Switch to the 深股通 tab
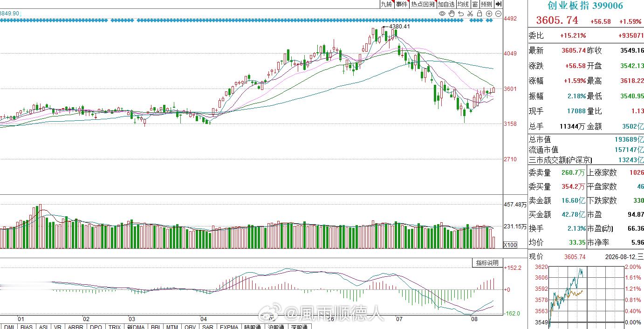 point(299,327)
